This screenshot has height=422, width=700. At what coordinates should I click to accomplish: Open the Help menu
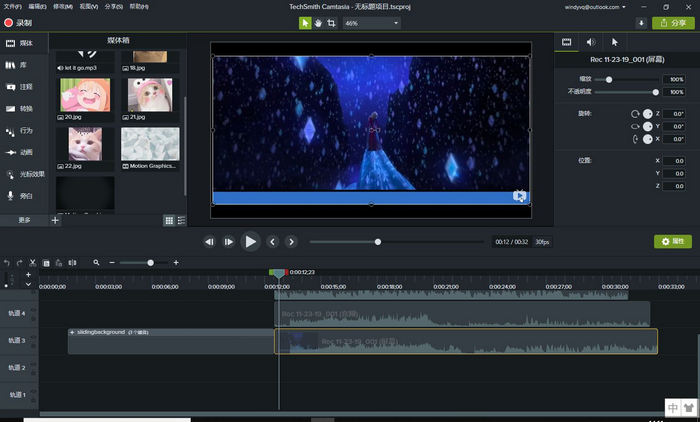coord(139,7)
